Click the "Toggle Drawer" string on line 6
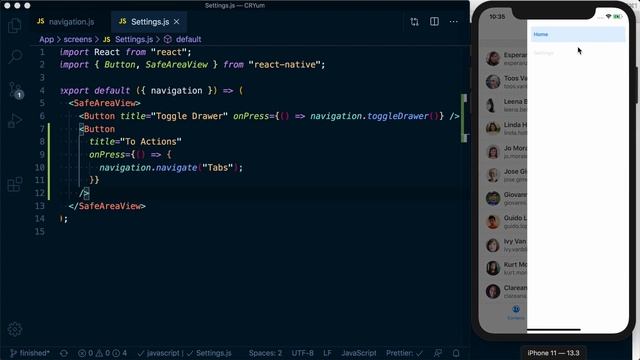 (x=189, y=116)
